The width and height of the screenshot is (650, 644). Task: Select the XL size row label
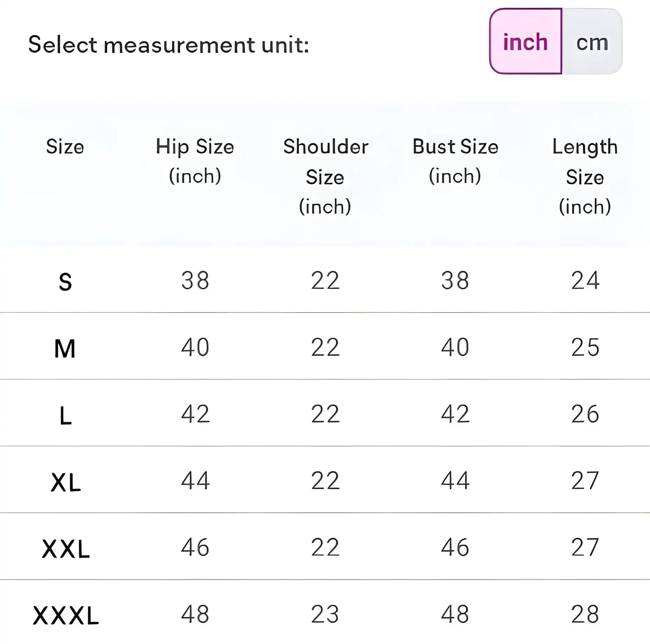point(65,483)
